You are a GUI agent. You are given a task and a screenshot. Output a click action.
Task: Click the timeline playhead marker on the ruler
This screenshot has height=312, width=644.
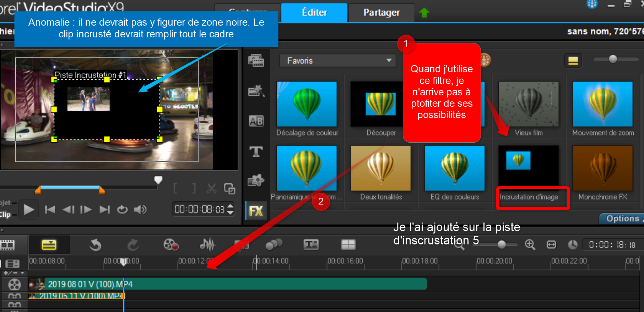click(124, 263)
